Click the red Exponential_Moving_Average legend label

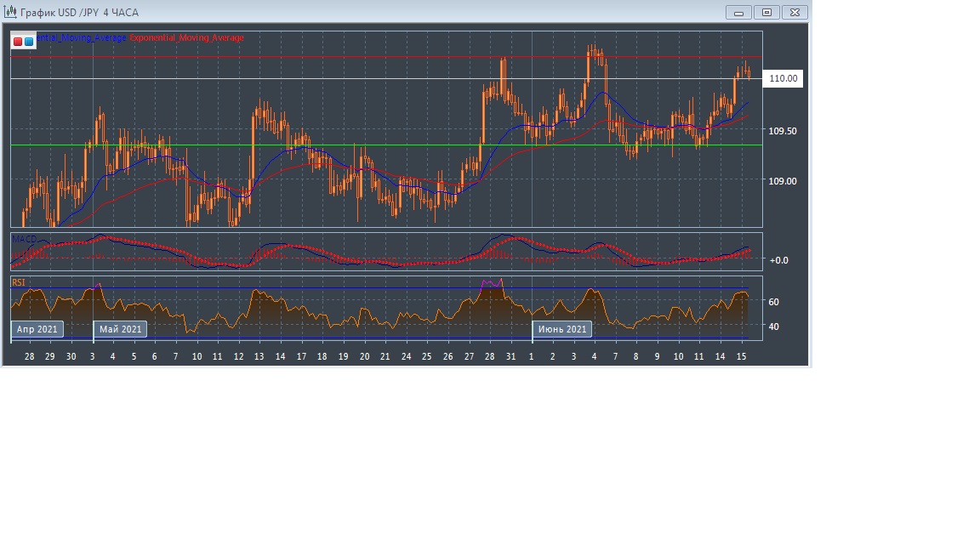pos(186,38)
